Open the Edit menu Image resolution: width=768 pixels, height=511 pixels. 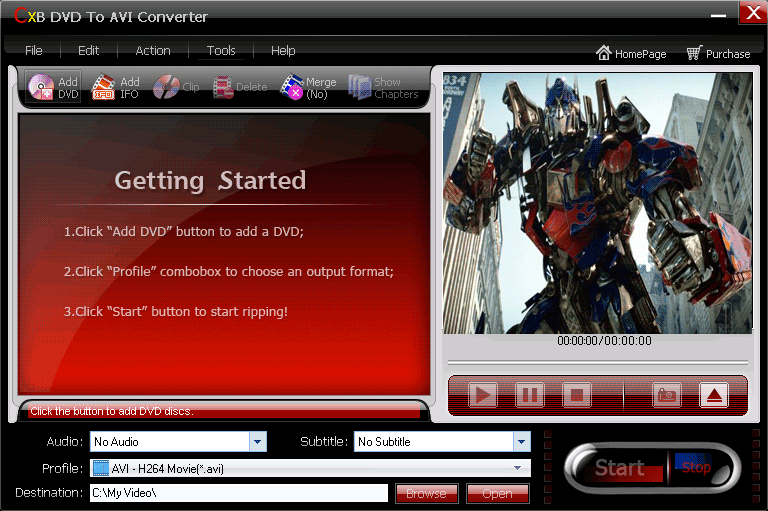tap(89, 50)
